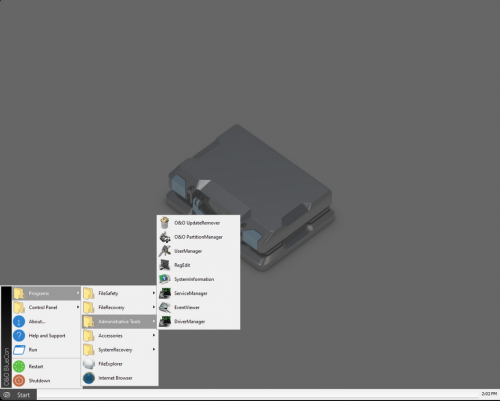Open O&O UpdateRemover icon
The height and width of the screenshot is (401, 500).
165,223
